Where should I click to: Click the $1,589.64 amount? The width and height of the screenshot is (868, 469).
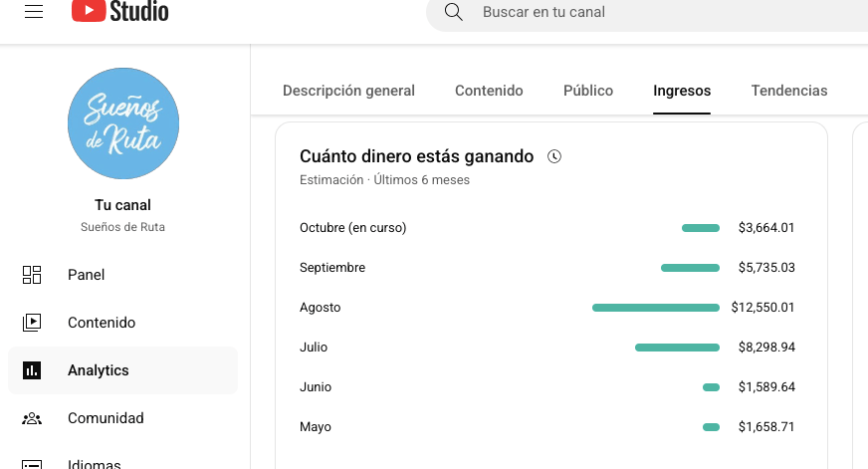point(766,387)
